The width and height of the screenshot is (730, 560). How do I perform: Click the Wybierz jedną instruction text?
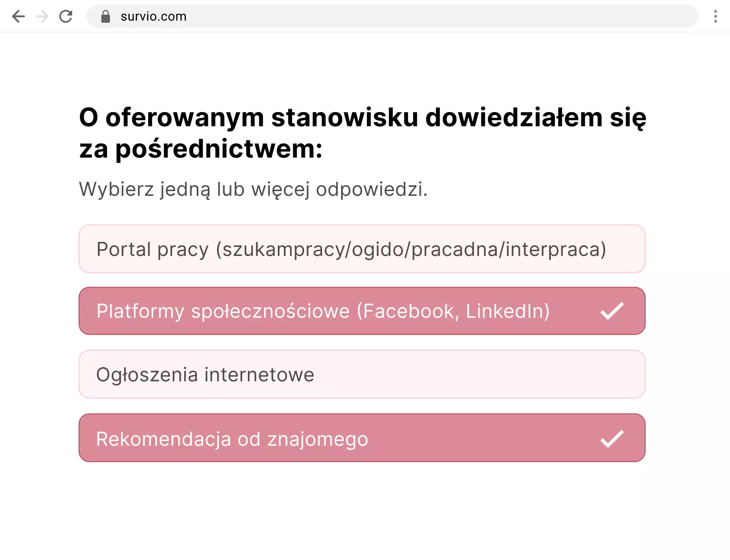coord(253,189)
